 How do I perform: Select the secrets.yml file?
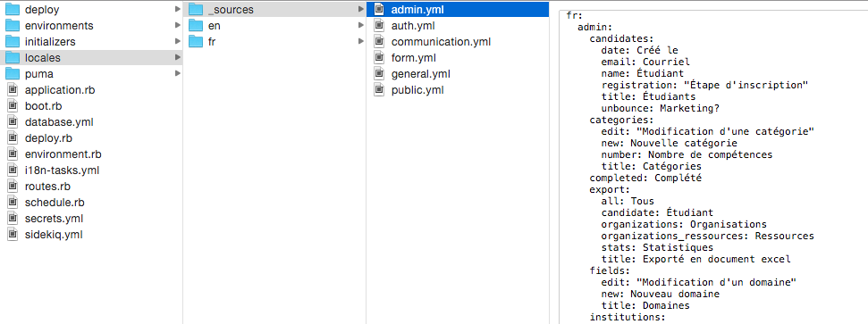pyautogui.click(x=53, y=218)
